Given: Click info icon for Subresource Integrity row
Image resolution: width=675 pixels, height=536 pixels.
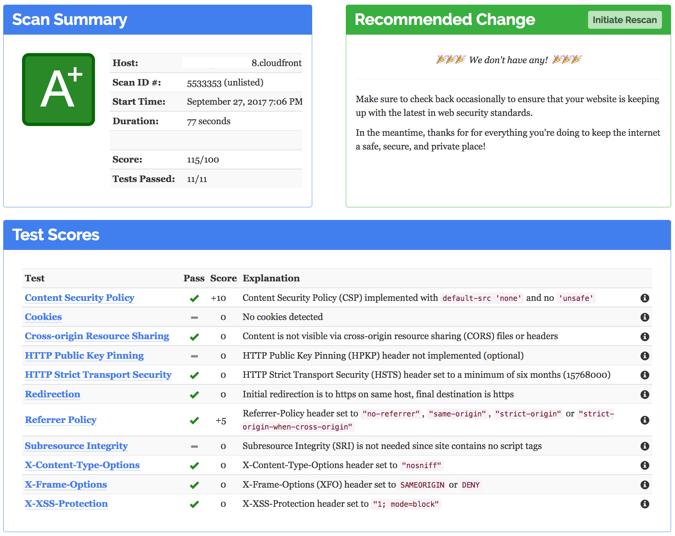Looking at the screenshot, I should click(644, 446).
